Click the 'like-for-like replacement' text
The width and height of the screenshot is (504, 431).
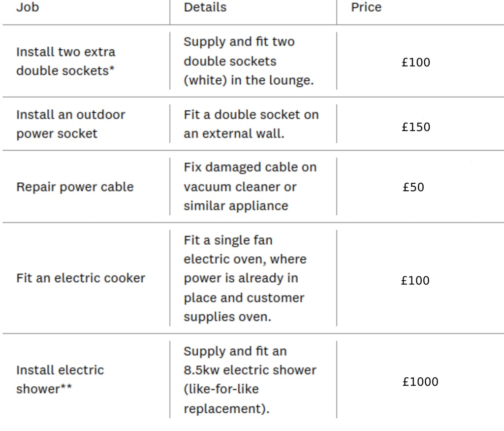click(x=226, y=399)
